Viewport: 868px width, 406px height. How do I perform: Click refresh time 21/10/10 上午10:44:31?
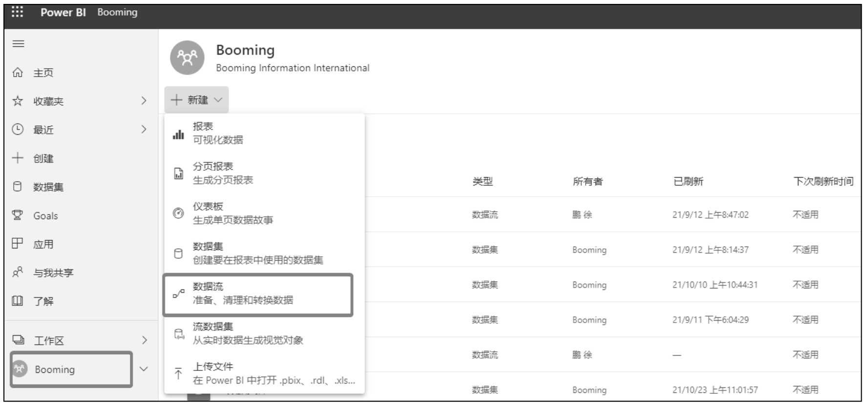click(715, 285)
